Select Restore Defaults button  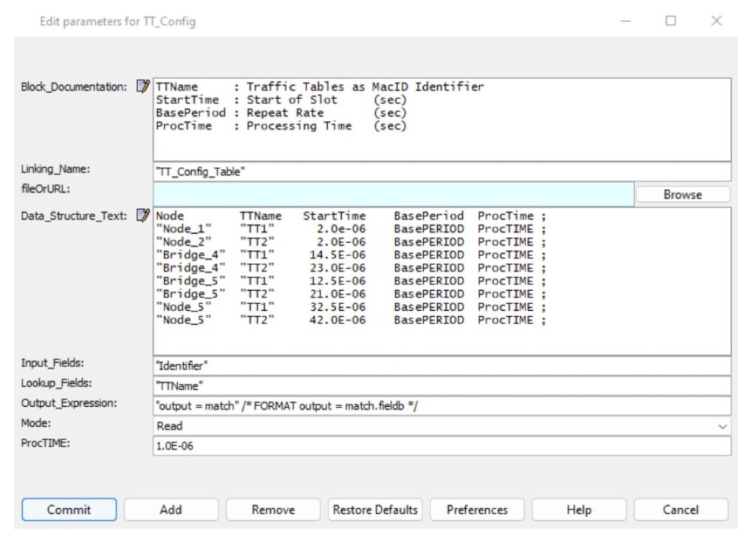[375, 510]
